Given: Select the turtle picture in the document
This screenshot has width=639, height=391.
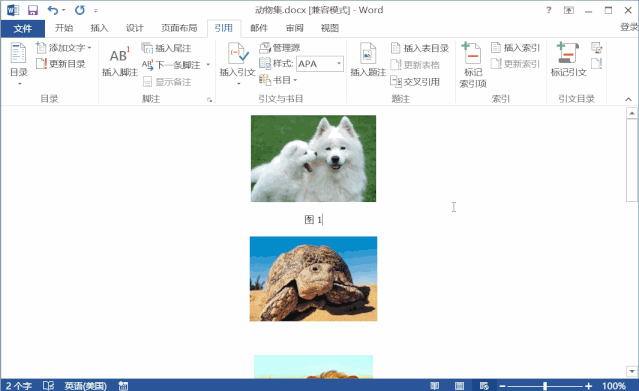Looking at the screenshot, I should point(313,279).
